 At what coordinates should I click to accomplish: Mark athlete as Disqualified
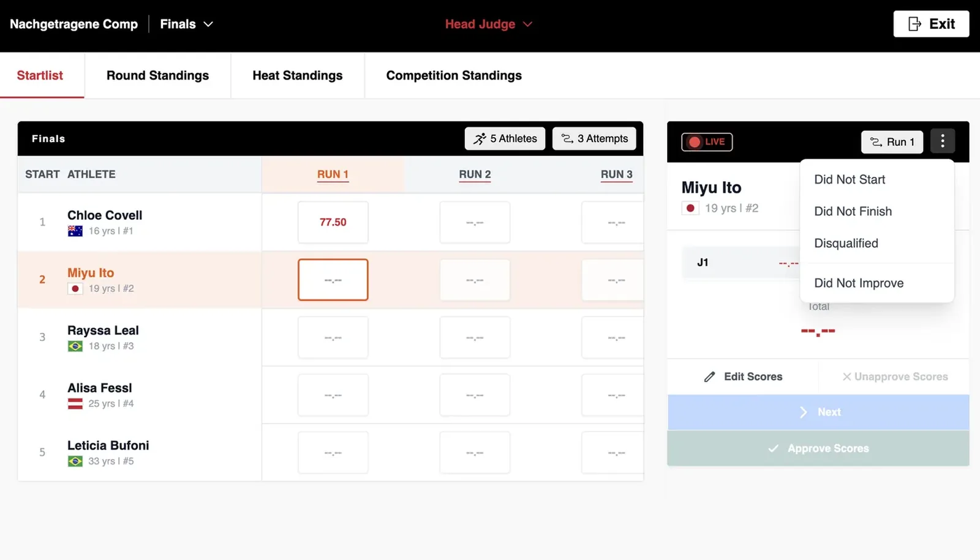[877, 243]
